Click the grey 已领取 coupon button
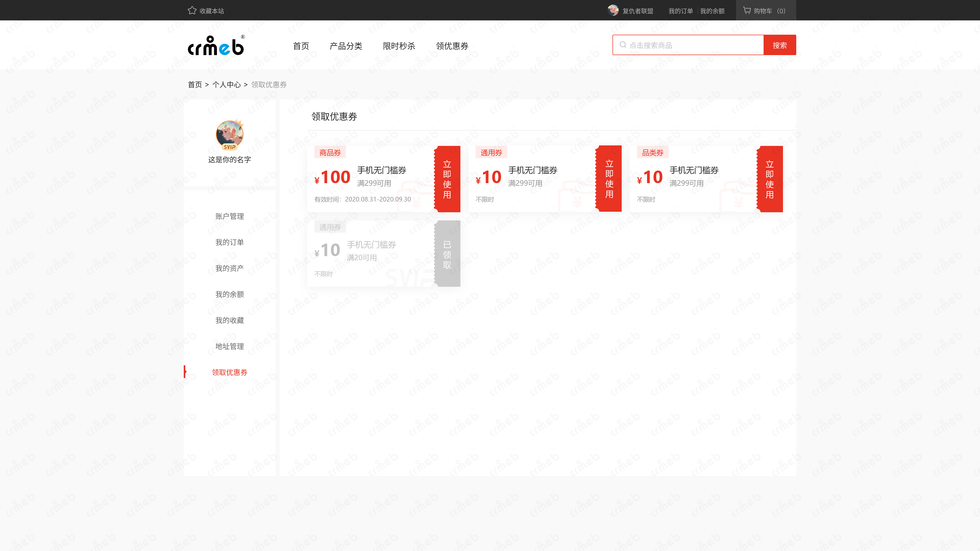This screenshot has height=551, width=980. coord(447,254)
